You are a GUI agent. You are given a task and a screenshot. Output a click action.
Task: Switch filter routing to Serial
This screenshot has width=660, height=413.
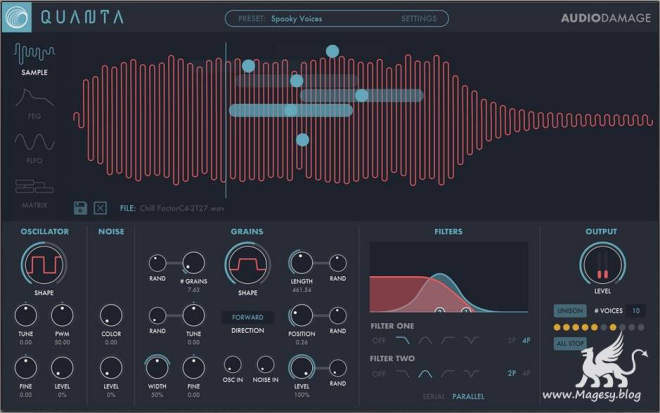434,397
